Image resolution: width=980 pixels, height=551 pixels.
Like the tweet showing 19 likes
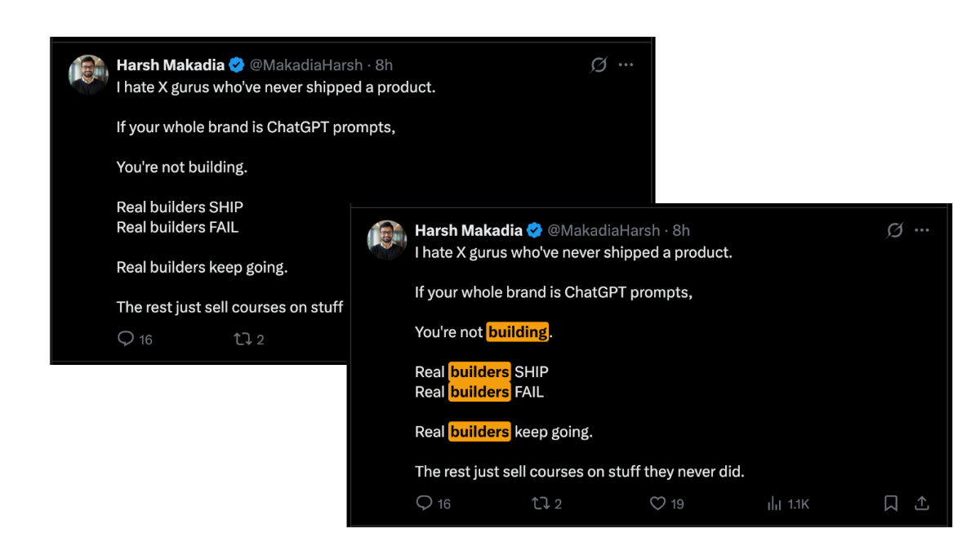(x=657, y=504)
